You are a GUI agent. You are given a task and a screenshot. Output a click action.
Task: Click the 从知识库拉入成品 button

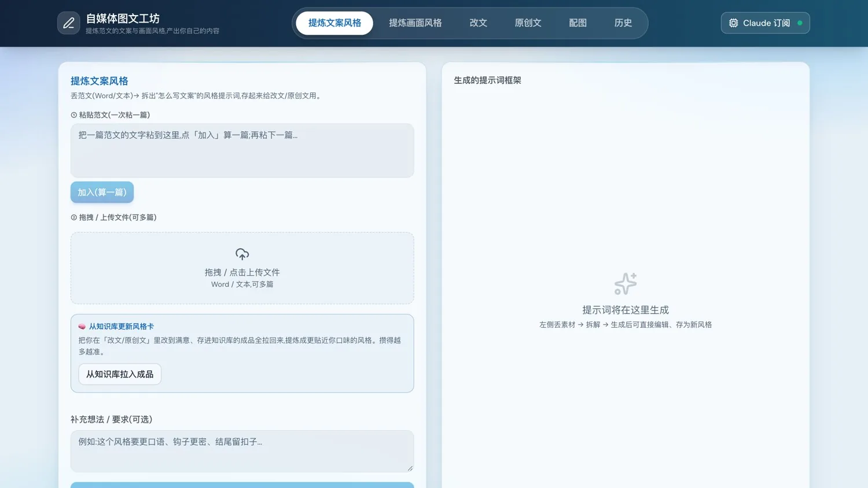pyautogui.click(x=120, y=374)
